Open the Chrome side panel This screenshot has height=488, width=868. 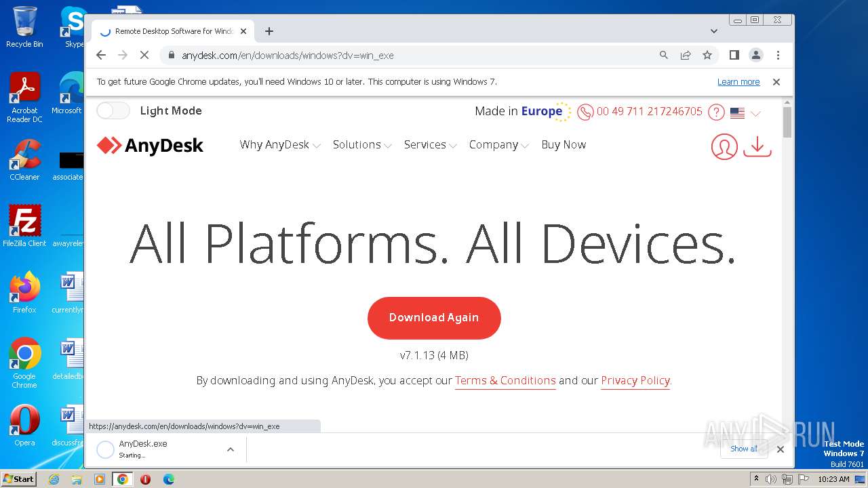734,55
